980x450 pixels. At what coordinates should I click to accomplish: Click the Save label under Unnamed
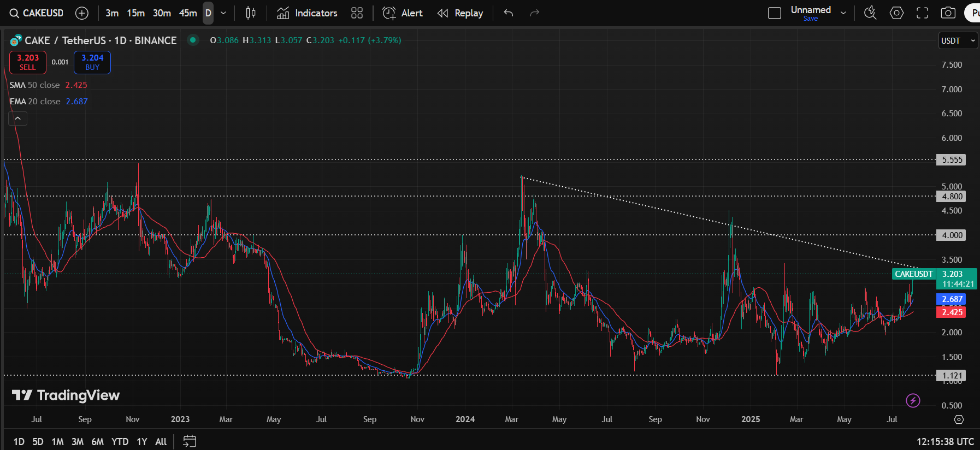[811, 19]
